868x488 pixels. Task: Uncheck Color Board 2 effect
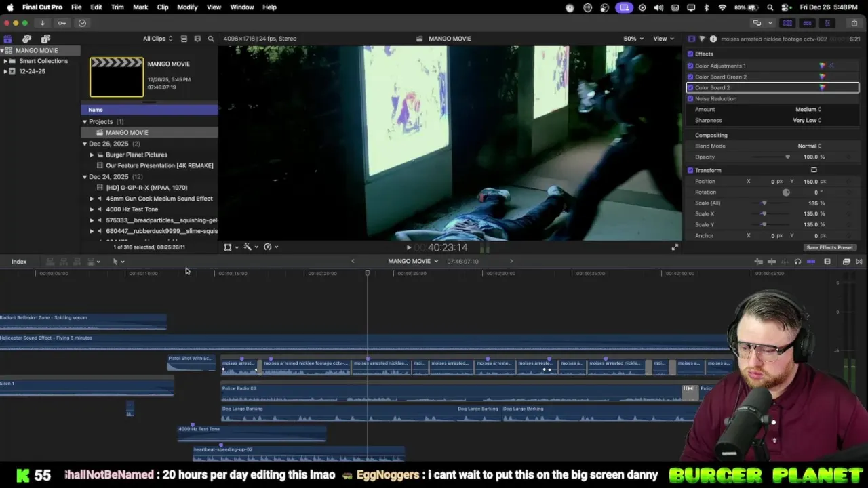tap(690, 87)
